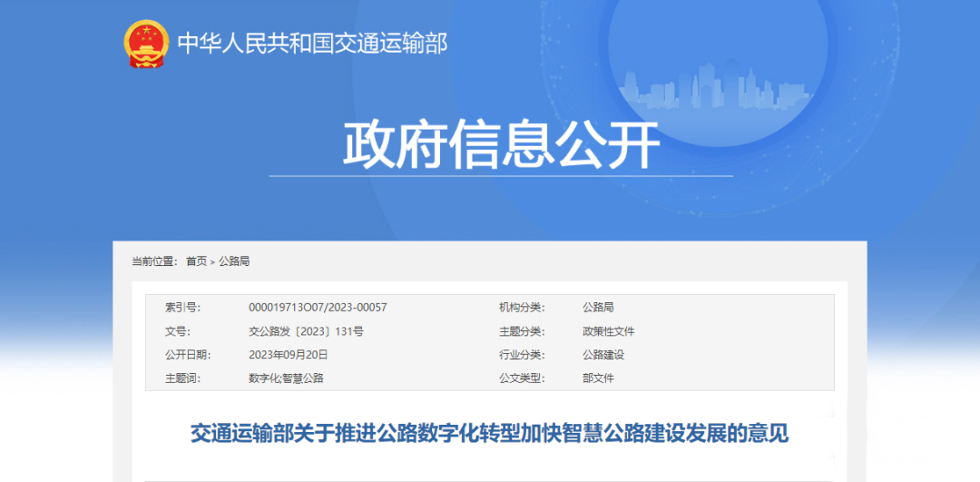Click the 公开日期 label
The width and height of the screenshot is (980, 482).
click(188, 355)
